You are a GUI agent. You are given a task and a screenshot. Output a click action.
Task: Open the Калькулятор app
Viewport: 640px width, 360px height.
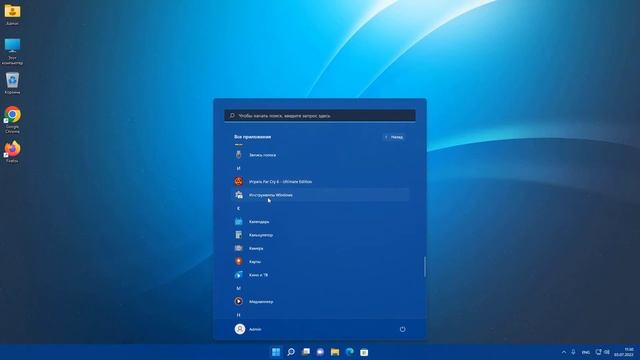click(320, 235)
